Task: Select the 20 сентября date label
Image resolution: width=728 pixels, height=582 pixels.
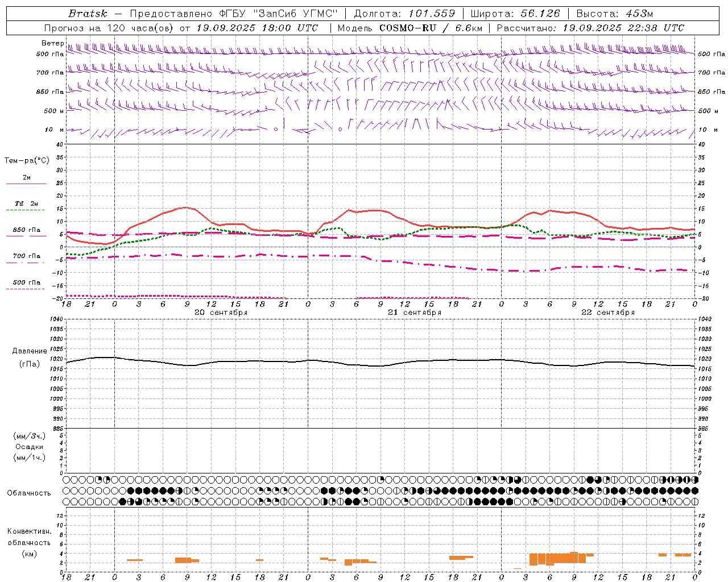Action: (x=221, y=313)
